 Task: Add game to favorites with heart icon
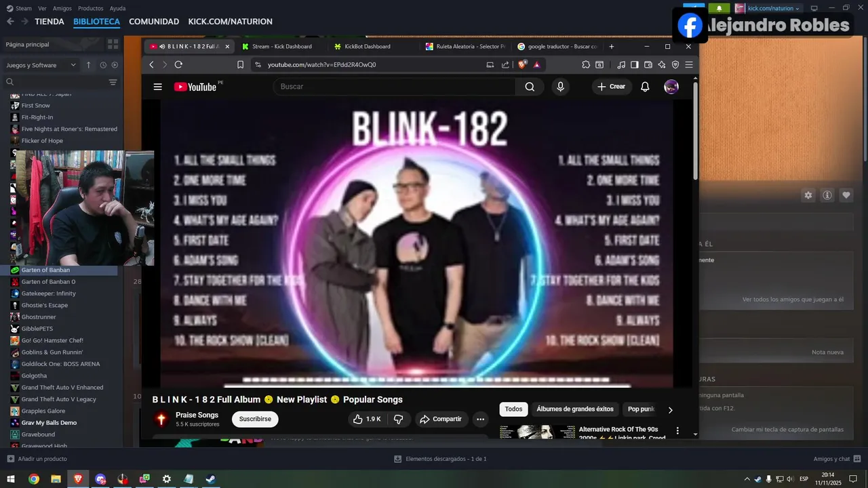pos(846,195)
